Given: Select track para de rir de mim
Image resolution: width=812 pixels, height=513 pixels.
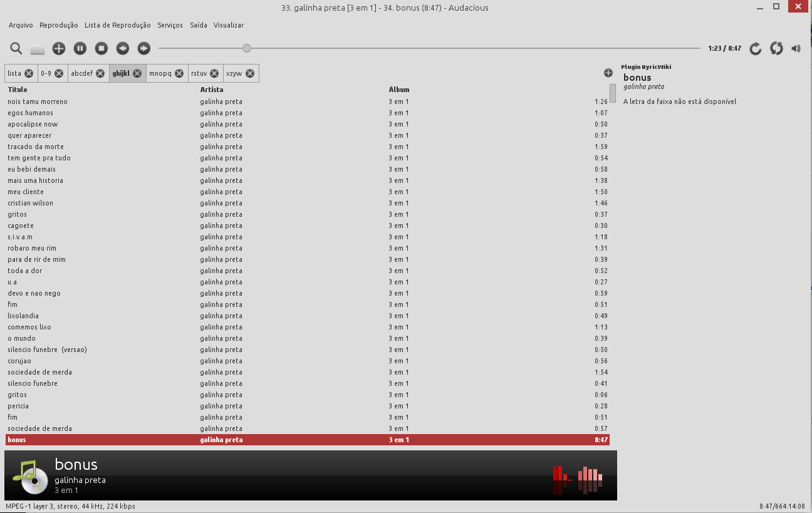Looking at the screenshot, I should coord(307,259).
